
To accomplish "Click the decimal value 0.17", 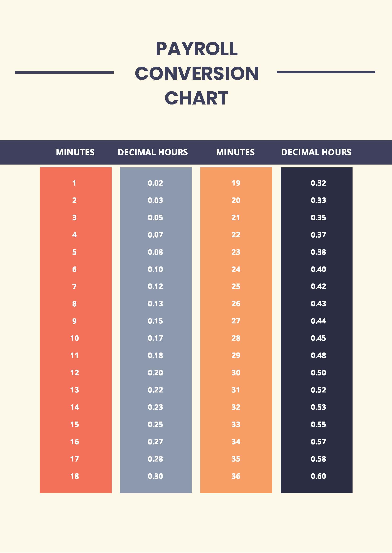I will 155,338.
